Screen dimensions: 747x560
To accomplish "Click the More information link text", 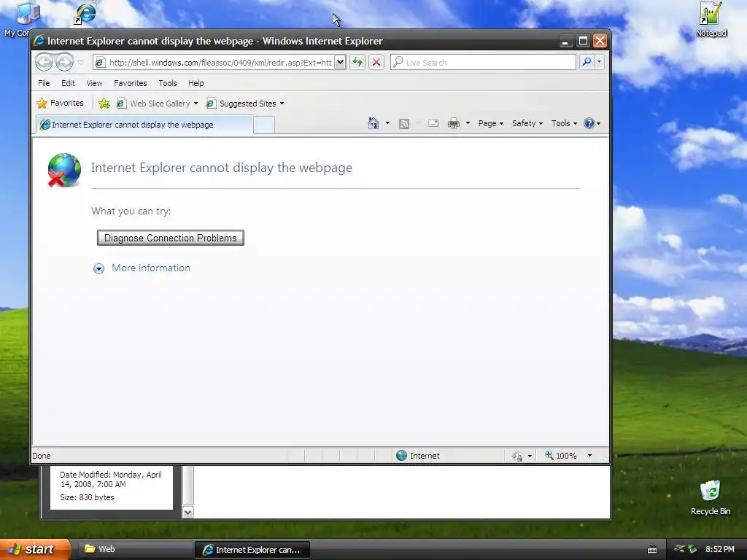I will click(x=151, y=268).
